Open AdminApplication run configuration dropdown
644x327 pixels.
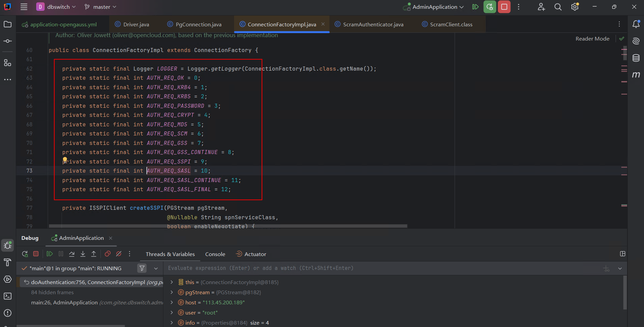point(435,7)
